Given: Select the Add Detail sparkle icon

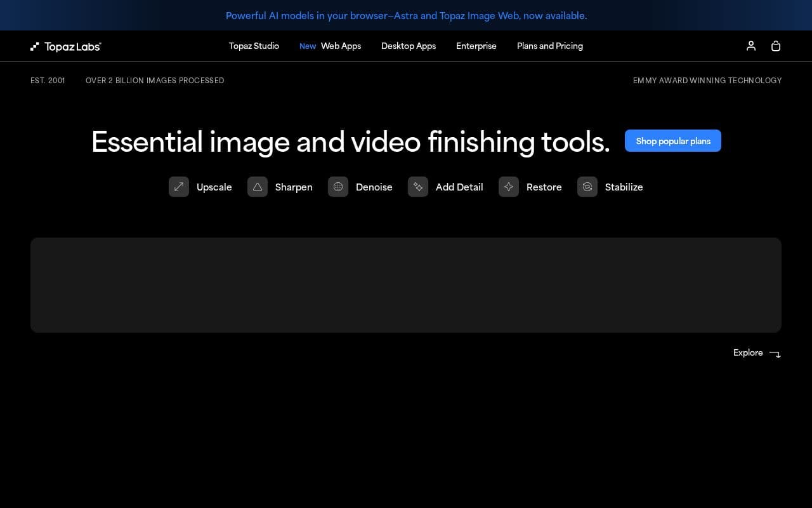Looking at the screenshot, I should pos(418,187).
